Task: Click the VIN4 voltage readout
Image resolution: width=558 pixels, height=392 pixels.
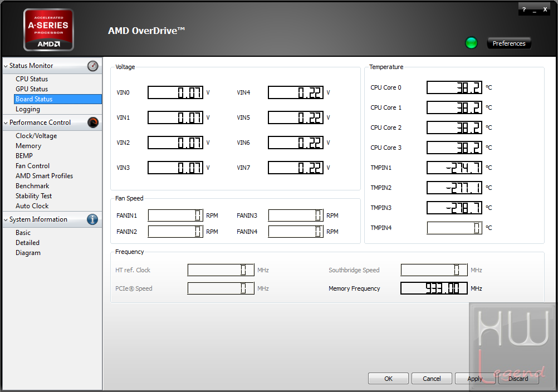Action: 296,92
